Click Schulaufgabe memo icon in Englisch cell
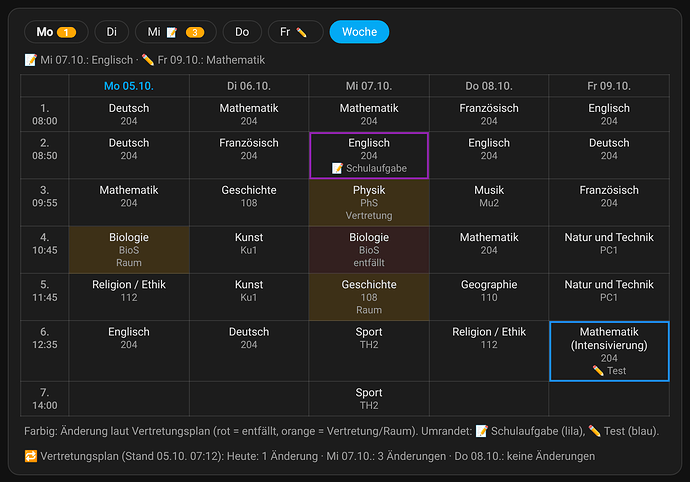 coord(337,168)
